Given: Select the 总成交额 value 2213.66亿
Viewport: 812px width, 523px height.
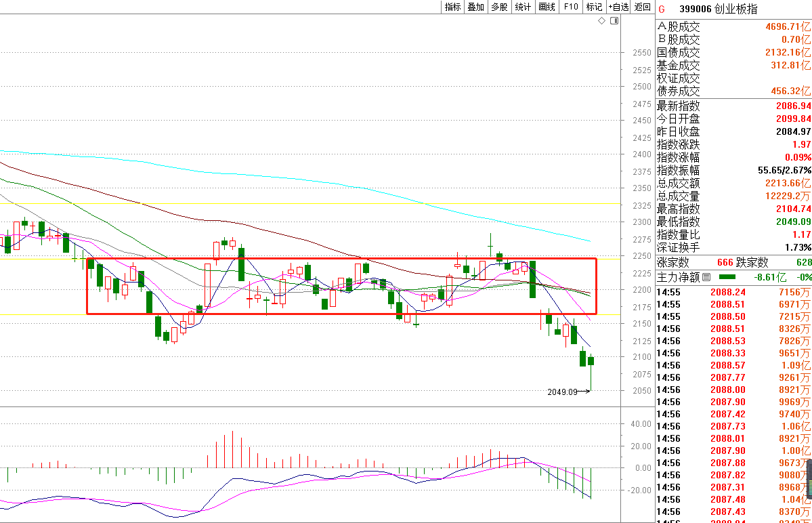Looking at the screenshot, I should point(788,183).
